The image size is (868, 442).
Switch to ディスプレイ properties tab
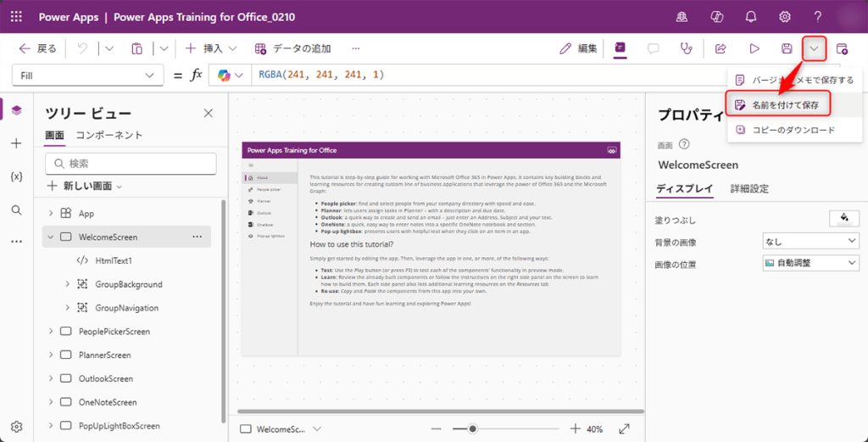[684, 188]
